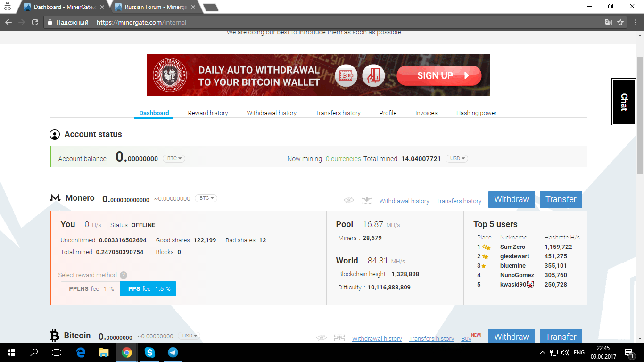
Task: Click the Monero logo icon
Action: coord(55,198)
